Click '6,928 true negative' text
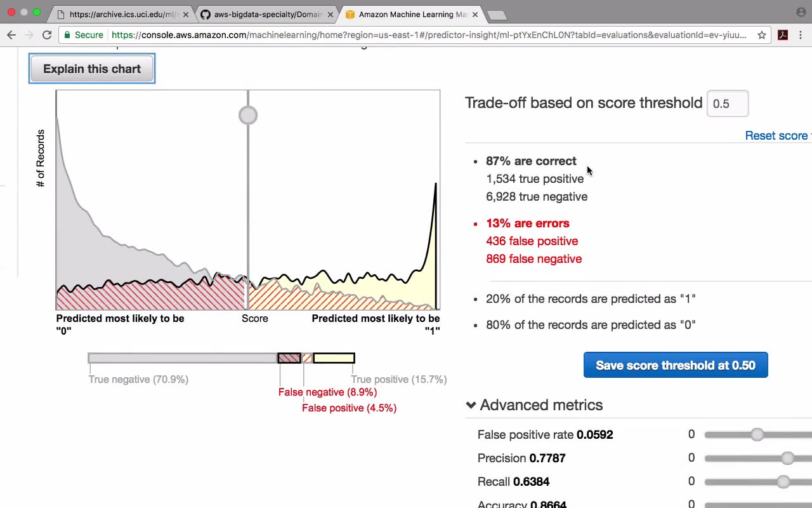812x508 pixels. click(x=537, y=196)
